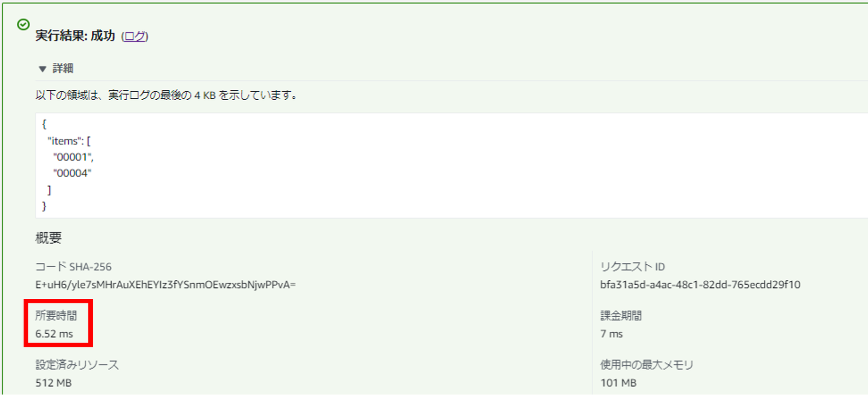This screenshot has height=397, width=868.
Task: Click the 詳細 section label
Action: [x=63, y=68]
